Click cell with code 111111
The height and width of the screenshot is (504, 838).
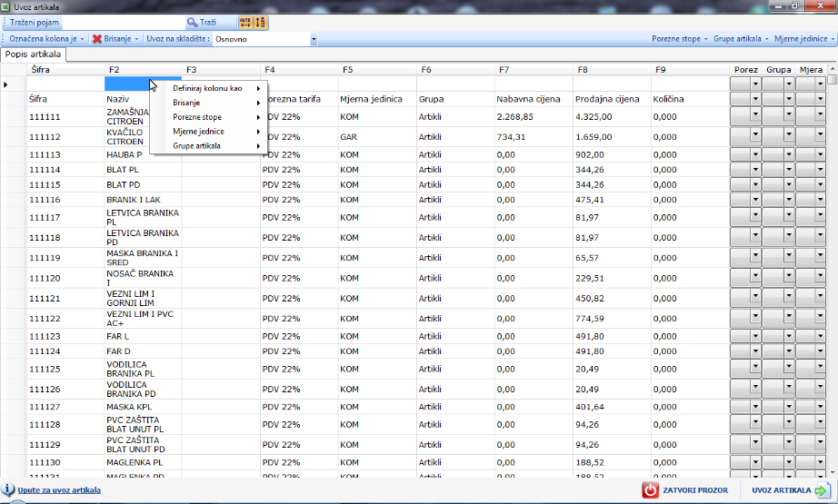tap(65, 116)
